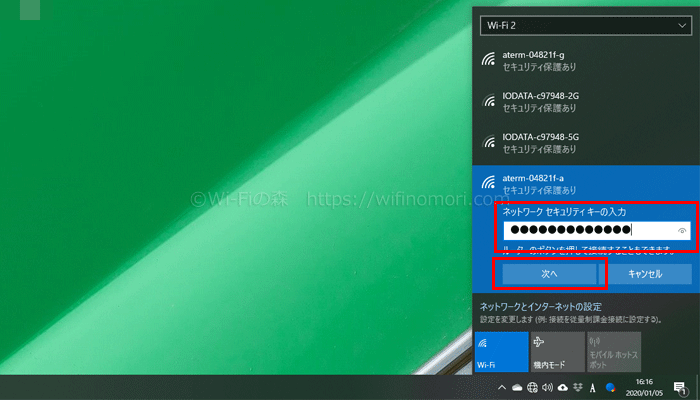Click Wi-Fi signal icon beside IODATA-c97948-5G
This screenshot has height=400, width=700.
pos(488,142)
